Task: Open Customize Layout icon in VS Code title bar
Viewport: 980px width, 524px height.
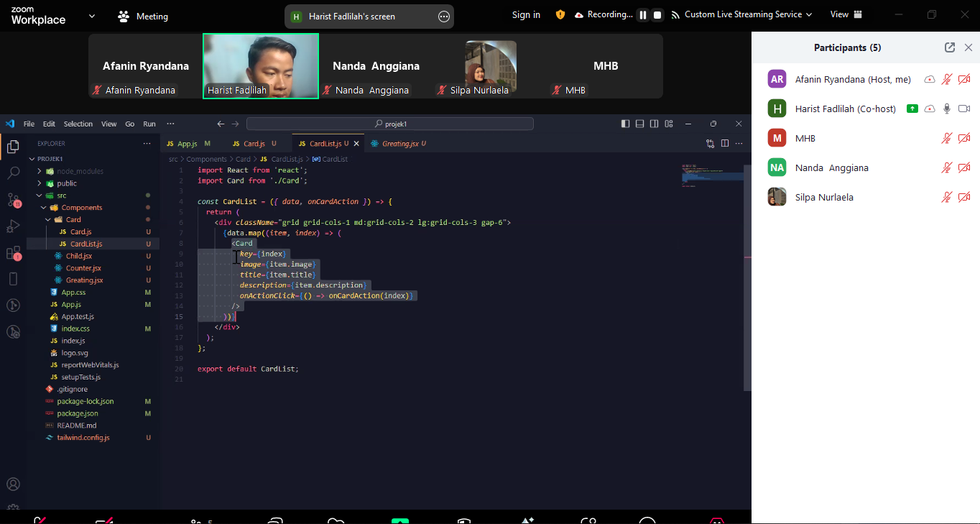Action: pos(669,124)
